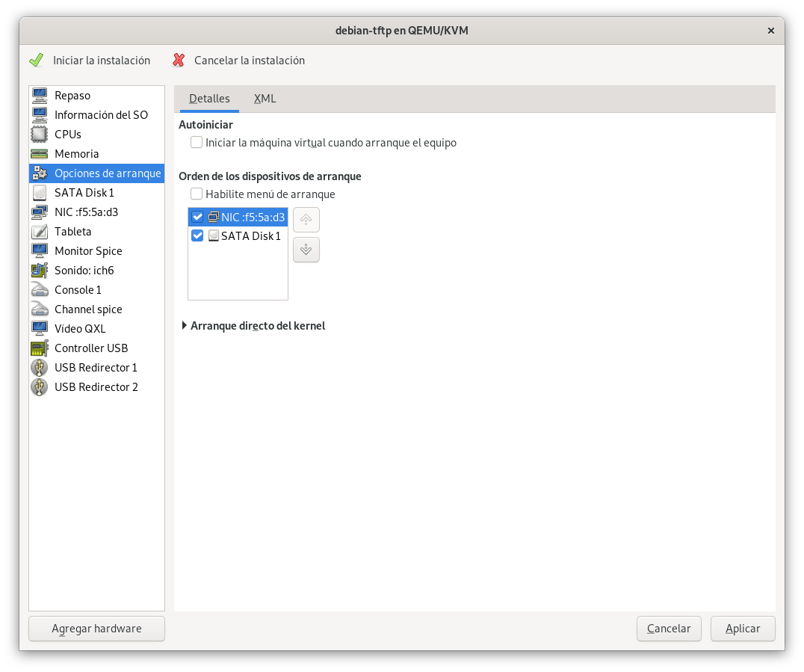Expand Arranque directo del kernel section
804x672 pixels.
point(185,326)
